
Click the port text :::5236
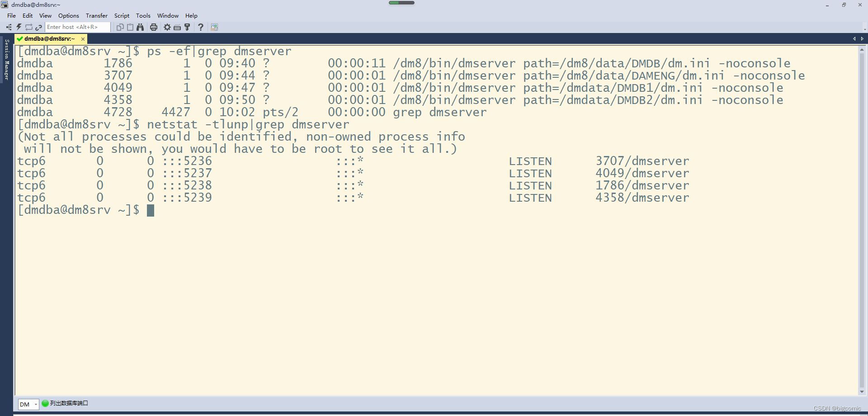click(x=187, y=161)
